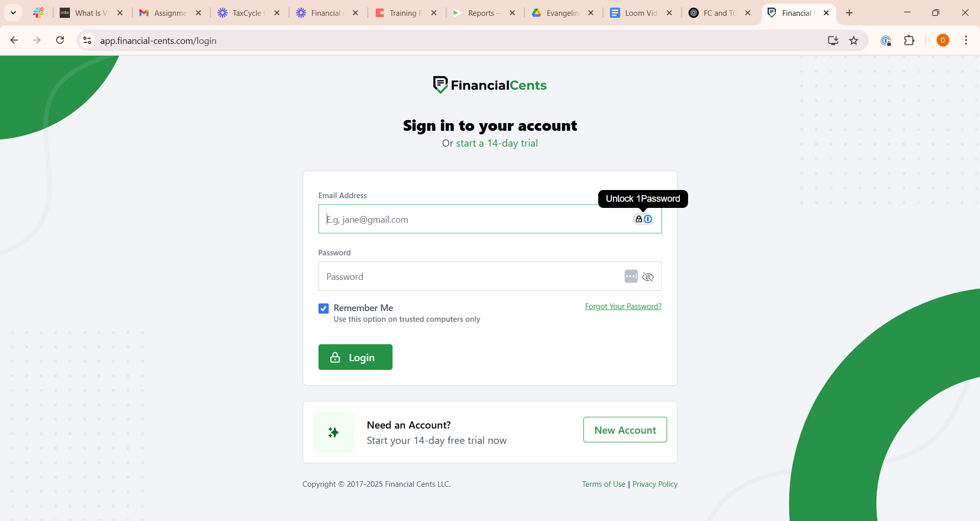Click the 1Password icon inside the email field

click(648, 219)
